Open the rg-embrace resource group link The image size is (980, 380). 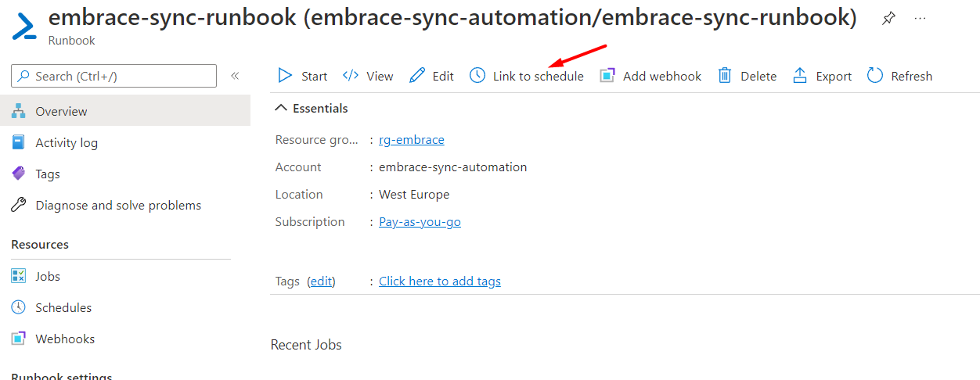coord(412,140)
